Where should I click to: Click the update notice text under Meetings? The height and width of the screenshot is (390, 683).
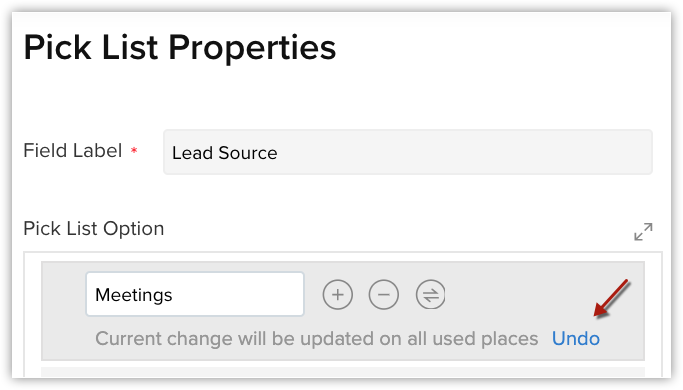317,339
